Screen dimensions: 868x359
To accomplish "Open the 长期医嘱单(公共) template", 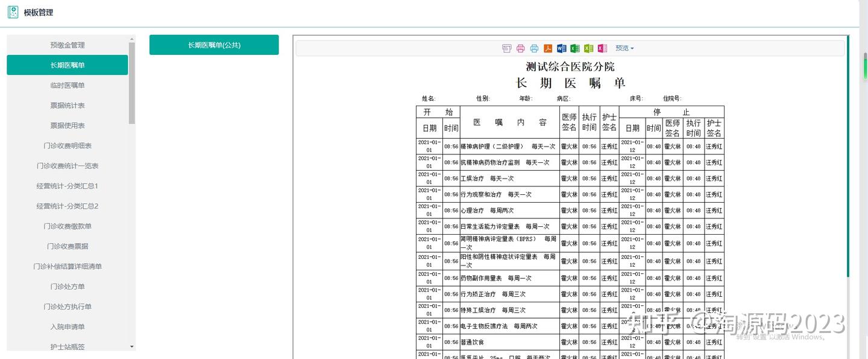I will click(x=214, y=45).
